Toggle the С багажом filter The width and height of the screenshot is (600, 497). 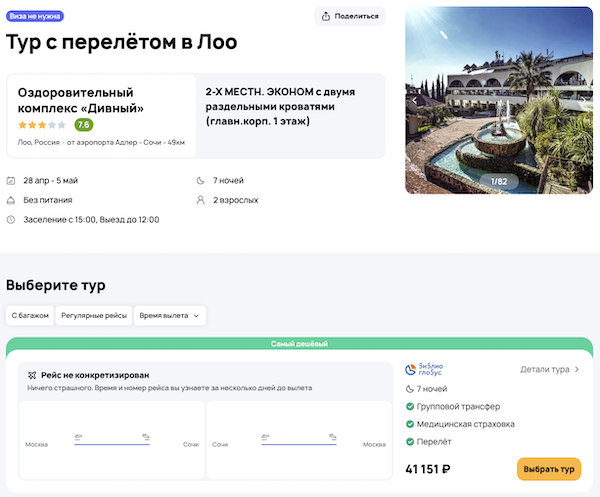click(30, 315)
